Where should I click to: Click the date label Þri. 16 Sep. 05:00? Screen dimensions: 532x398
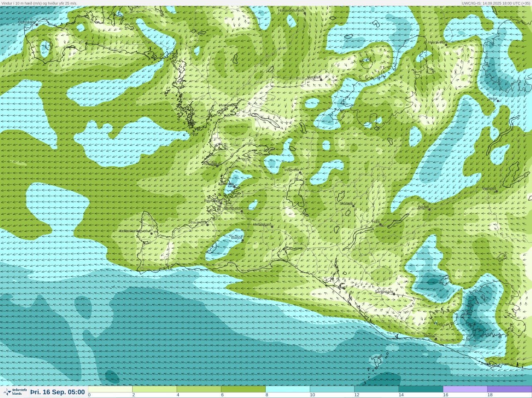click(57, 392)
